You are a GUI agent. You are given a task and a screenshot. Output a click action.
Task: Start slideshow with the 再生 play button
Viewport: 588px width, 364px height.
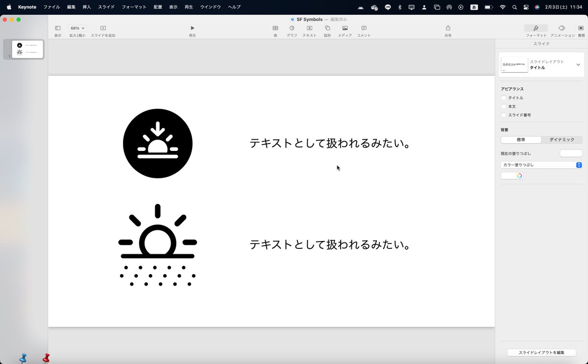tap(193, 28)
